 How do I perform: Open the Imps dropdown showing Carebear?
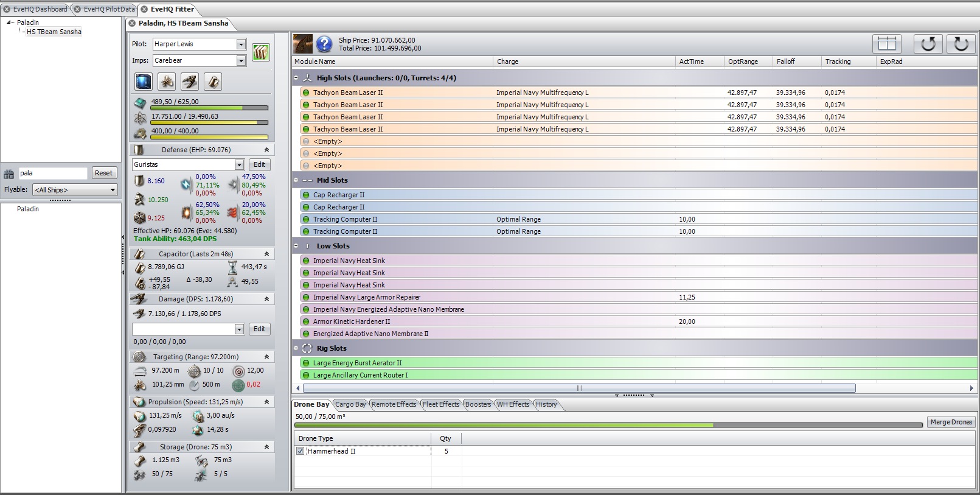[x=241, y=61]
